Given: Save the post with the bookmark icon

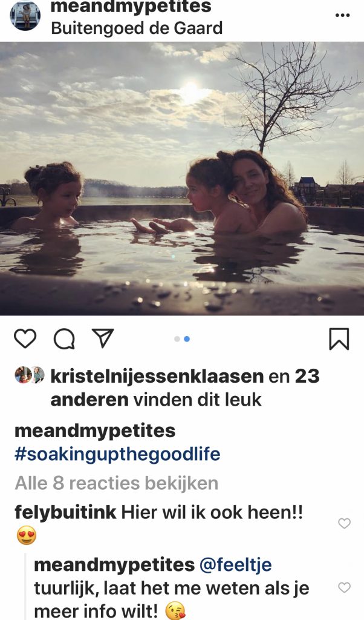Looking at the screenshot, I should click(x=339, y=339).
